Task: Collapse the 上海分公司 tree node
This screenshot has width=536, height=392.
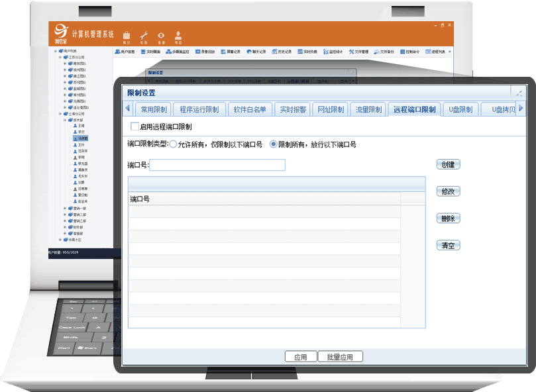Action: pos(60,114)
